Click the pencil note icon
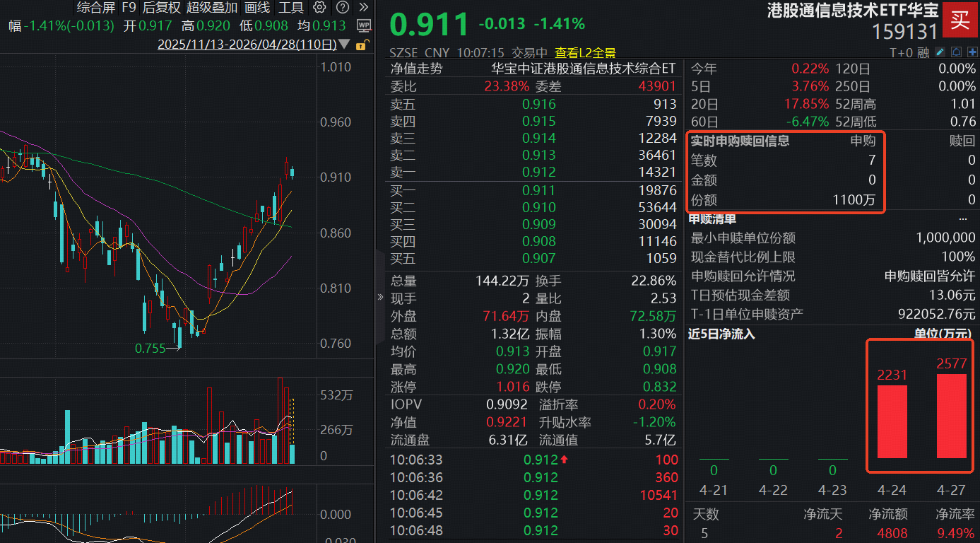This screenshot has width=980, height=543. [940, 52]
